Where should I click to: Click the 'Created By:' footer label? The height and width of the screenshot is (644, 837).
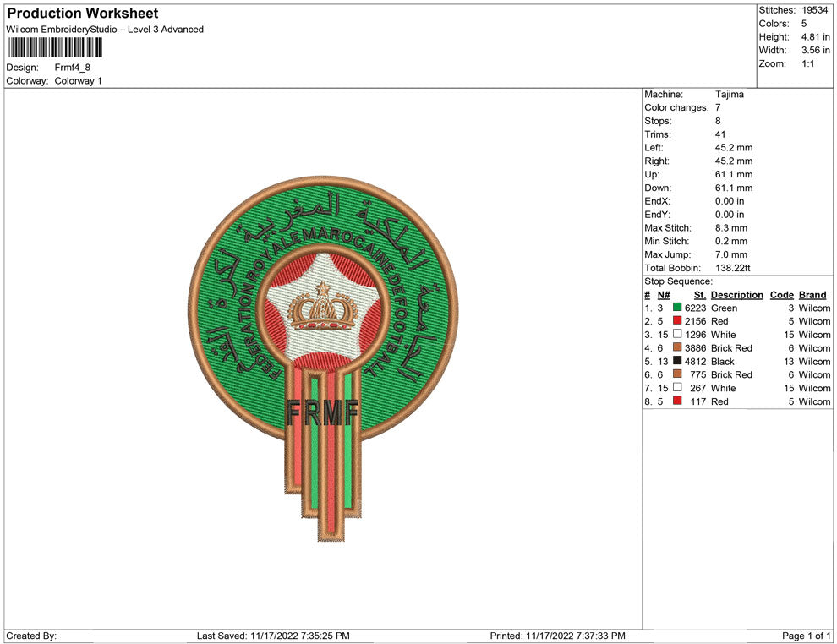click(x=31, y=636)
